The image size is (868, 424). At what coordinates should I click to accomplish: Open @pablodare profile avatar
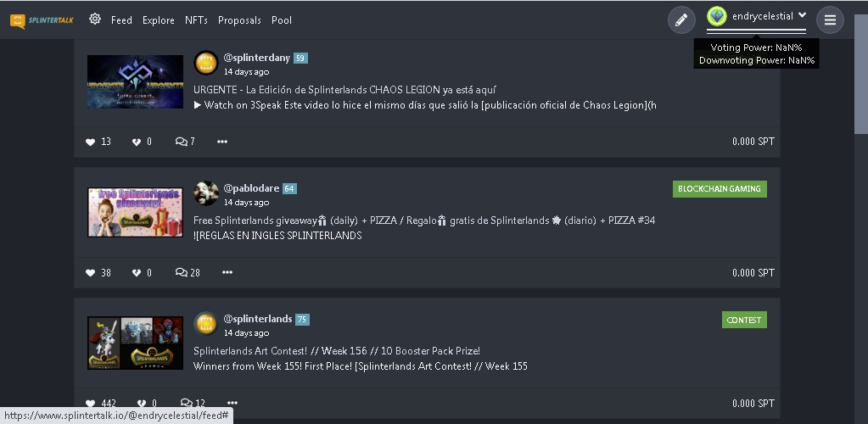point(206,193)
